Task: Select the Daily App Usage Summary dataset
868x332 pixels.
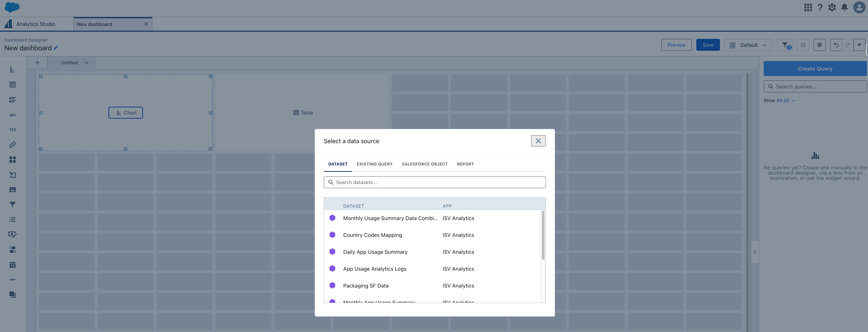Action: (432, 252)
